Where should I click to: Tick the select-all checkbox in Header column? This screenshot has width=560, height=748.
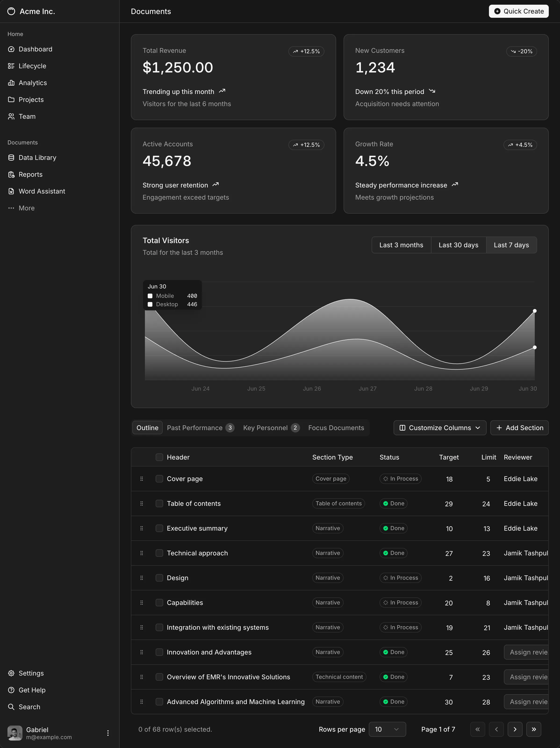click(159, 457)
